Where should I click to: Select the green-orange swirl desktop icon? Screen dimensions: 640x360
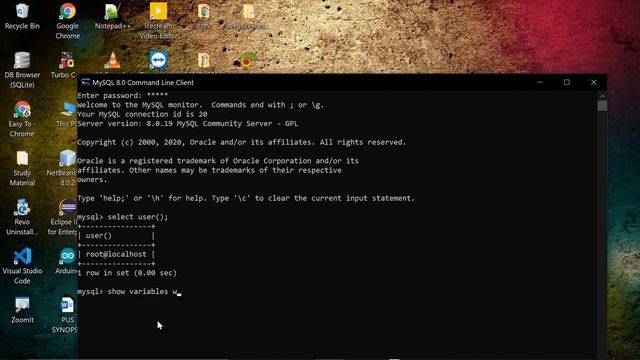tap(246, 61)
